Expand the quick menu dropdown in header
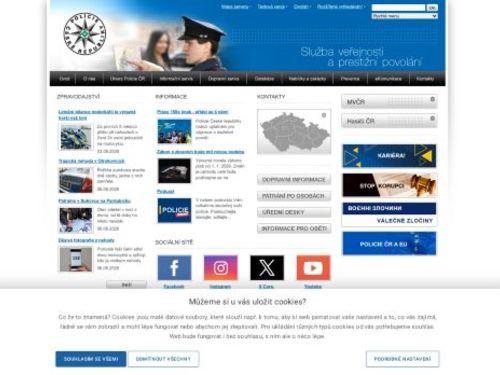The image size is (500, 375). 405,16
